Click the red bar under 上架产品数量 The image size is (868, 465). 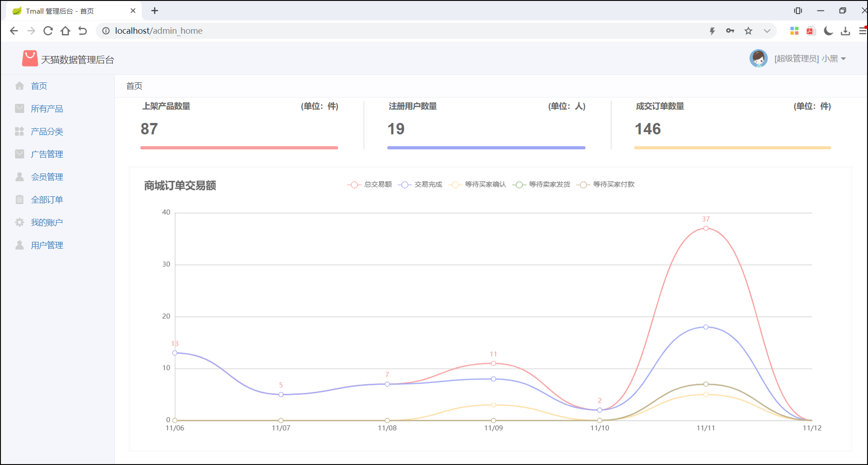239,148
